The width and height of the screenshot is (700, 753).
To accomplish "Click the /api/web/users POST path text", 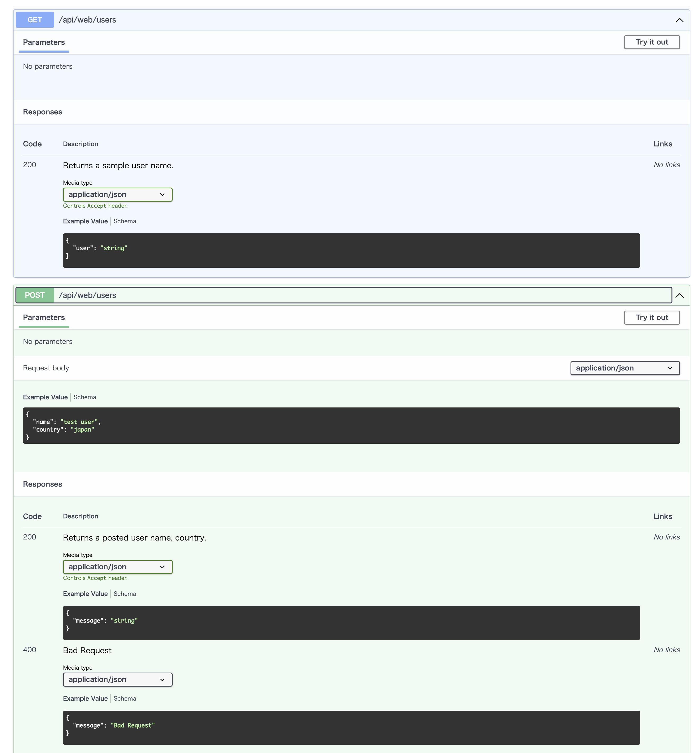I will pos(87,295).
